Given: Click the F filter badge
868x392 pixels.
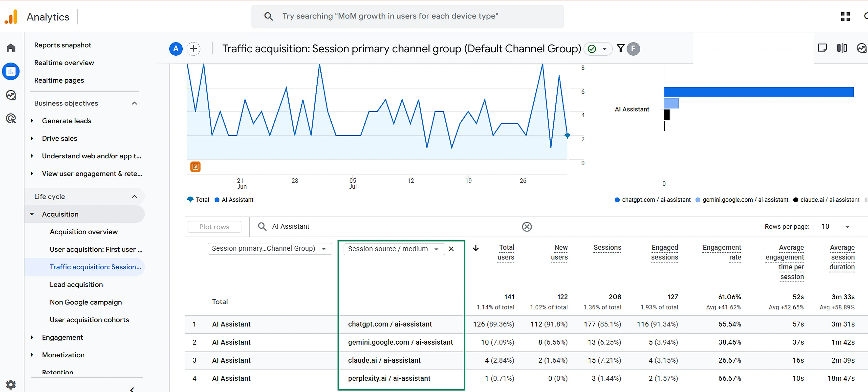Looking at the screenshot, I should [633, 49].
